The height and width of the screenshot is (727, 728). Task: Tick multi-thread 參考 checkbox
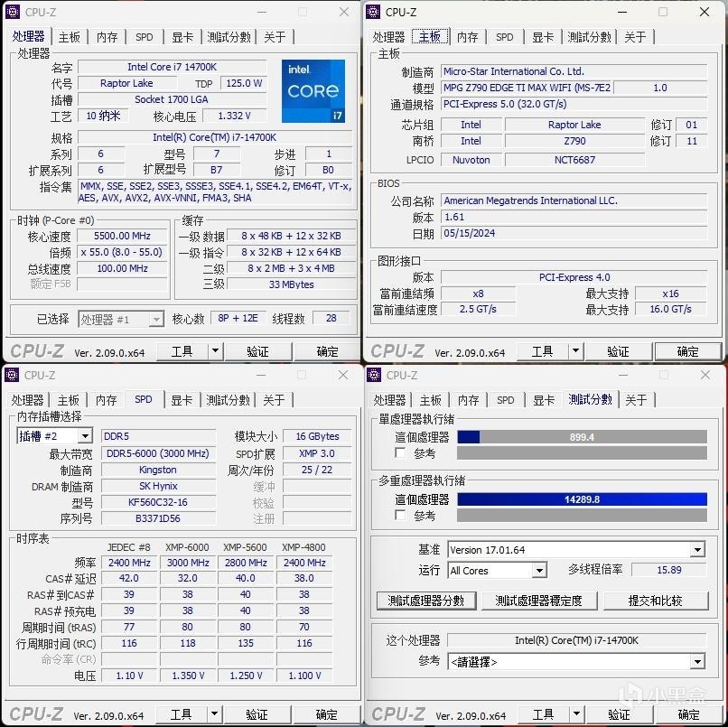pos(400,515)
